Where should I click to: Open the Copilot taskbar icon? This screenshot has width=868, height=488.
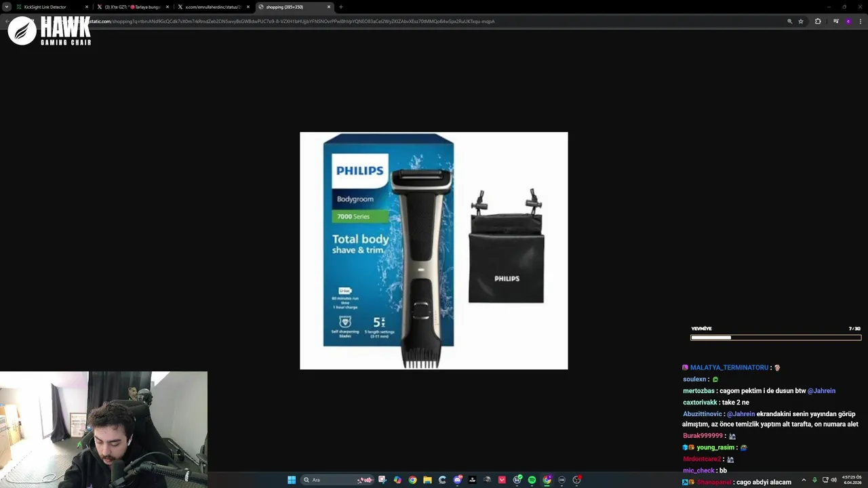[x=397, y=480]
